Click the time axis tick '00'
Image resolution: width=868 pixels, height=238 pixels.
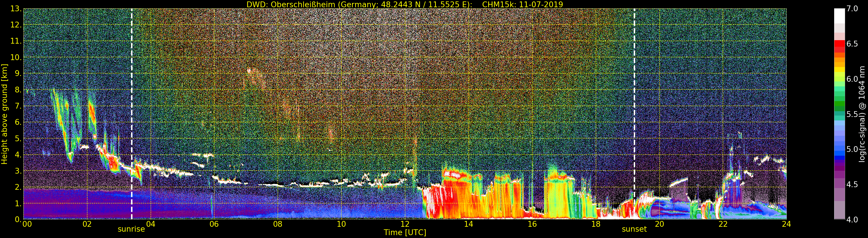[x=27, y=224]
